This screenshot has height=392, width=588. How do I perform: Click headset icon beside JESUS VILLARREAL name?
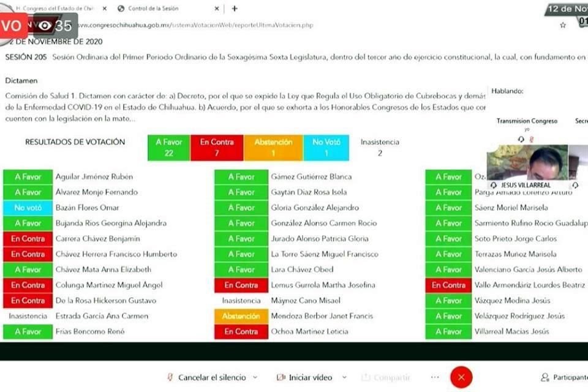click(x=494, y=185)
